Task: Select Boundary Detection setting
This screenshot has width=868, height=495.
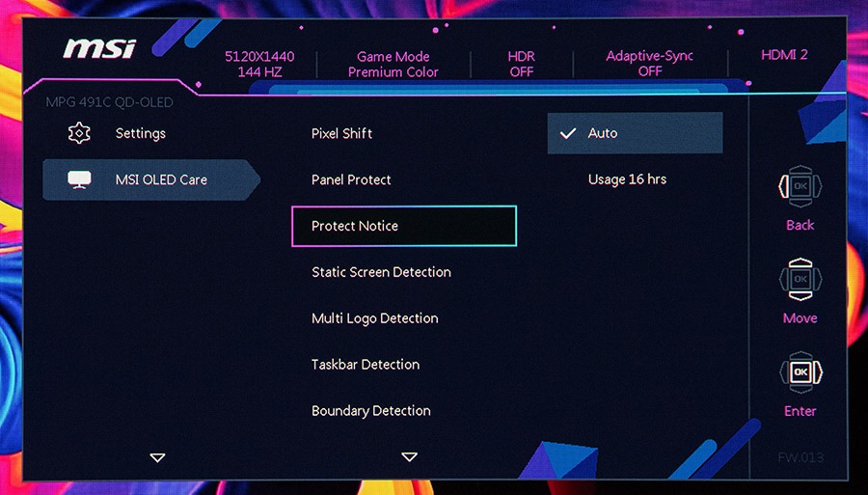Action: click(x=371, y=411)
